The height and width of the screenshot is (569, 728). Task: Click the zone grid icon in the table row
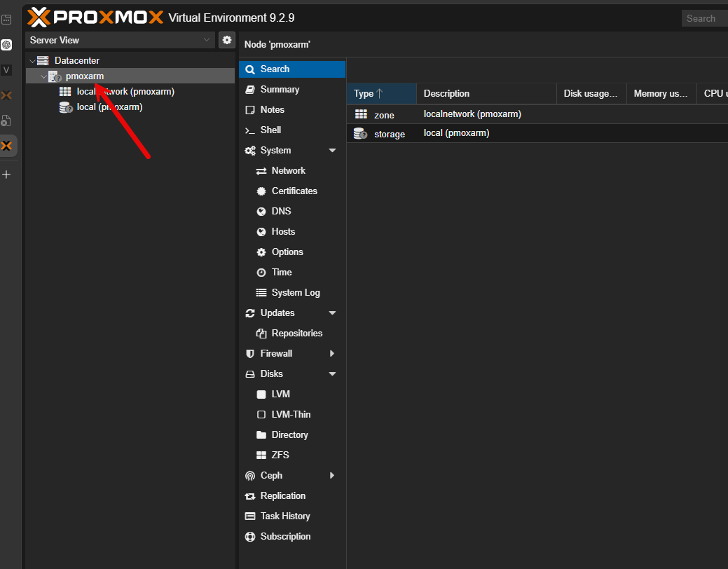tap(361, 114)
